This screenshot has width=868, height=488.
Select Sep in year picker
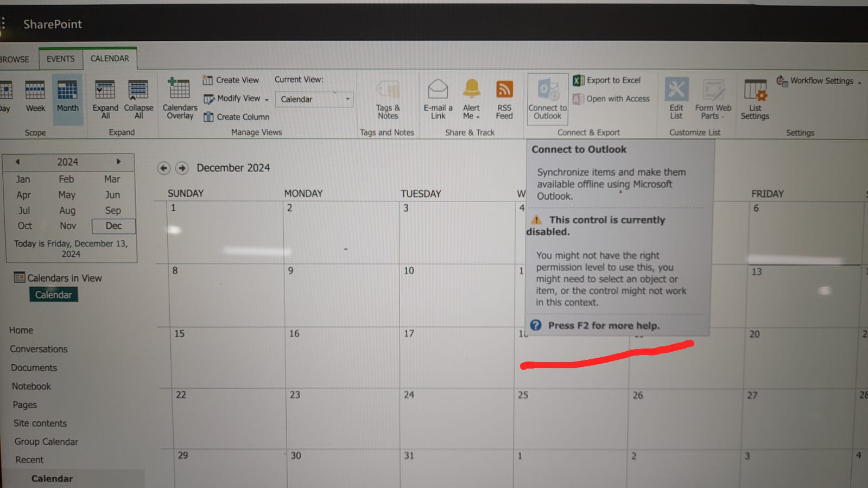point(113,211)
